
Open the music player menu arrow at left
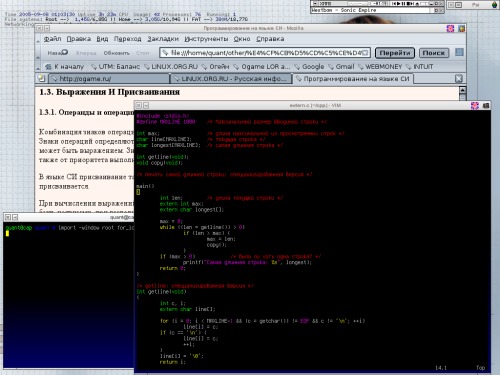click(314, 3)
